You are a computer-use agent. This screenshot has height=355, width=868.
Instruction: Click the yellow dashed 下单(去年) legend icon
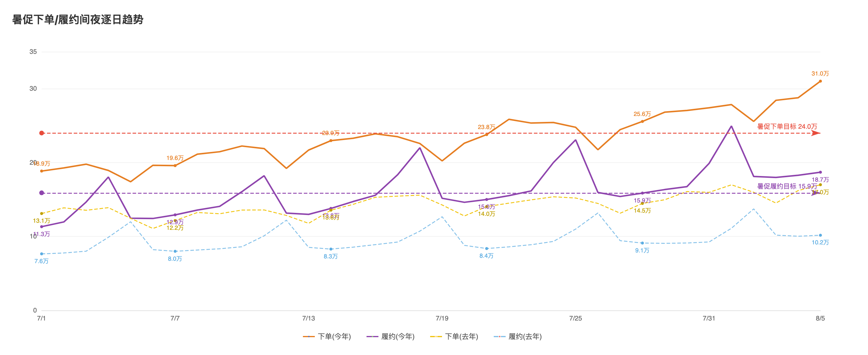(x=436, y=337)
